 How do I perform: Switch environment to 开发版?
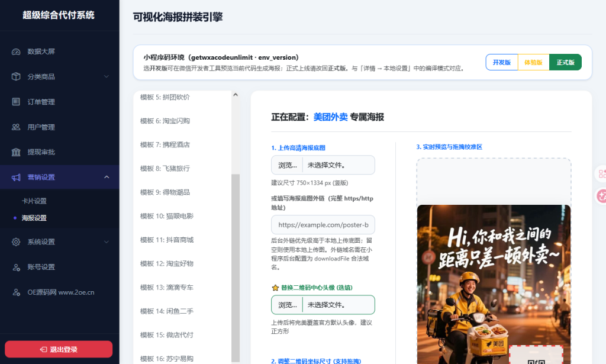(x=502, y=62)
